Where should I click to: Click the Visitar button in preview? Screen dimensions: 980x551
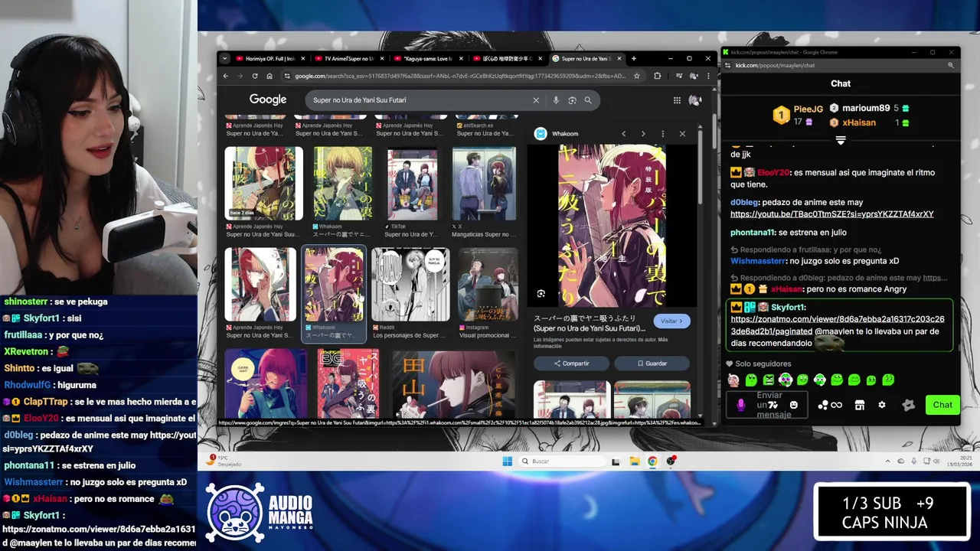coord(672,321)
